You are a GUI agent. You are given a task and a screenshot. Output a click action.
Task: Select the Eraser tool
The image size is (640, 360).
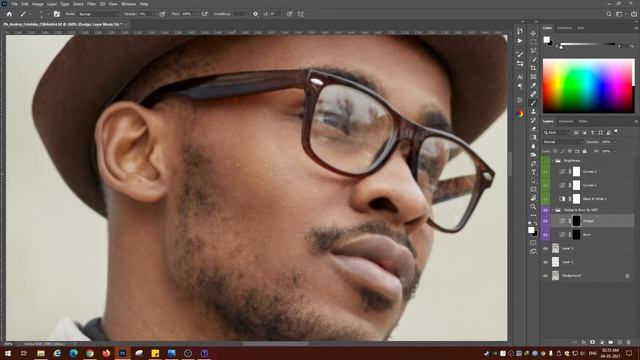[x=533, y=129]
